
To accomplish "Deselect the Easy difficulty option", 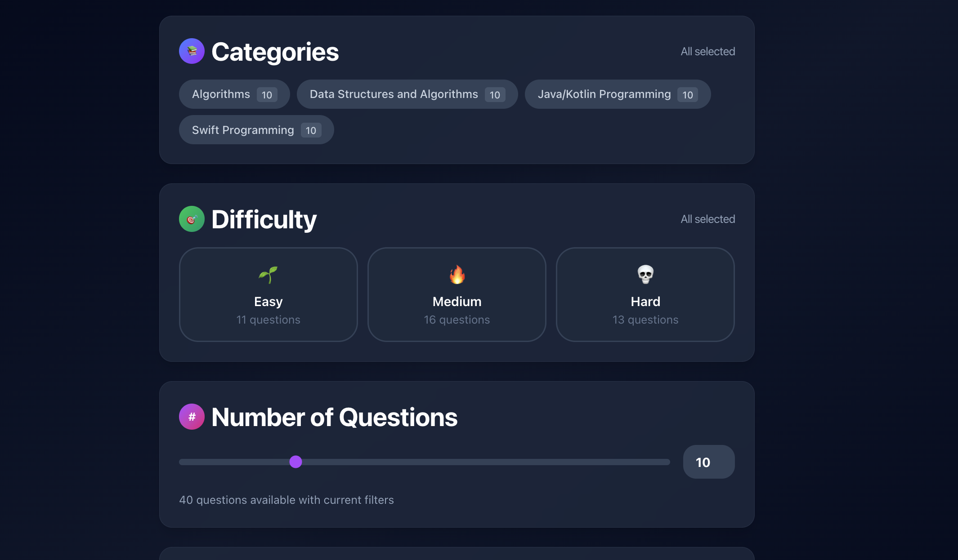I will [x=268, y=295].
